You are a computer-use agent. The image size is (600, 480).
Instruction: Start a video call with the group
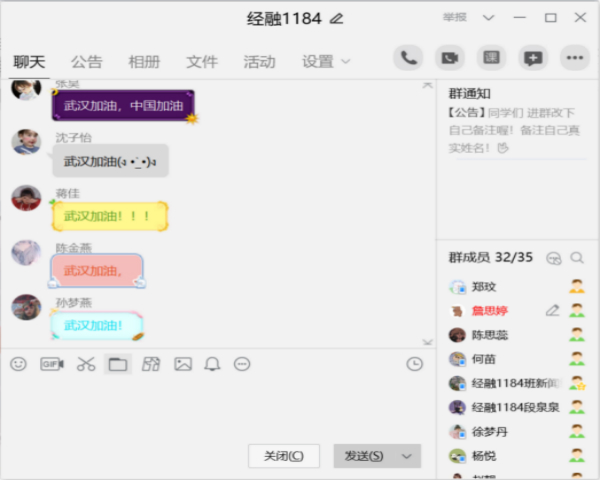tap(450, 58)
